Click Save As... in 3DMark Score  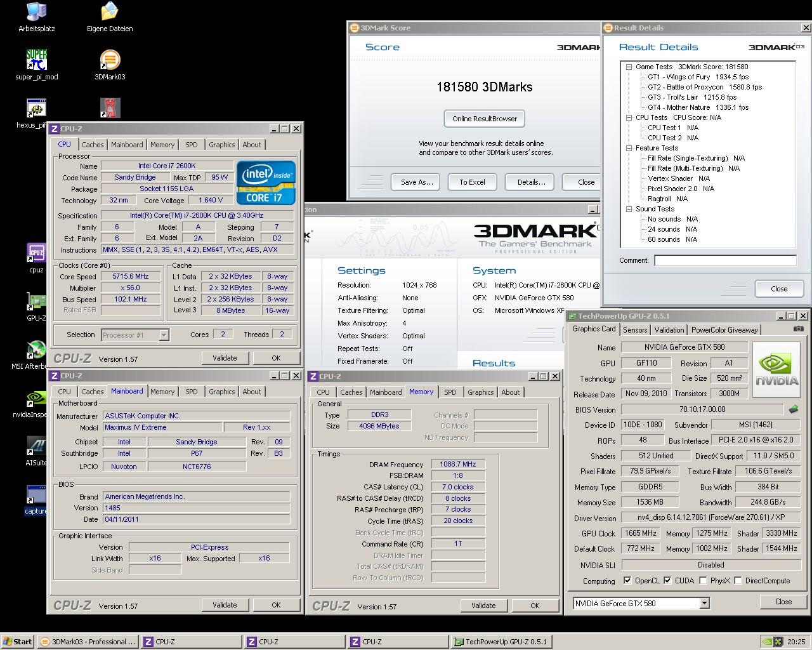417,182
